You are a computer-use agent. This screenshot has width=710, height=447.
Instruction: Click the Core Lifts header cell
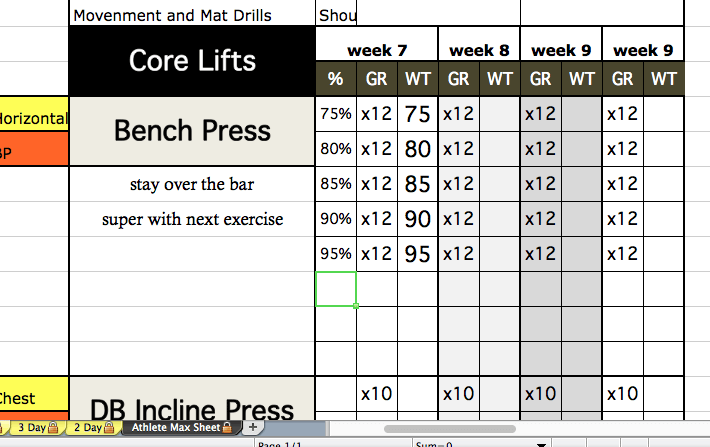[192, 61]
